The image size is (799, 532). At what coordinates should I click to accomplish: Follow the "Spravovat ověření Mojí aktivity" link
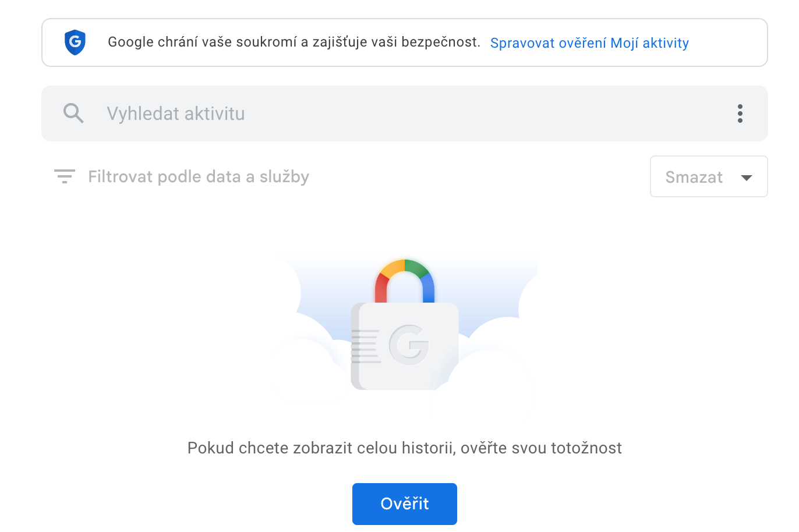coord(589,43)
